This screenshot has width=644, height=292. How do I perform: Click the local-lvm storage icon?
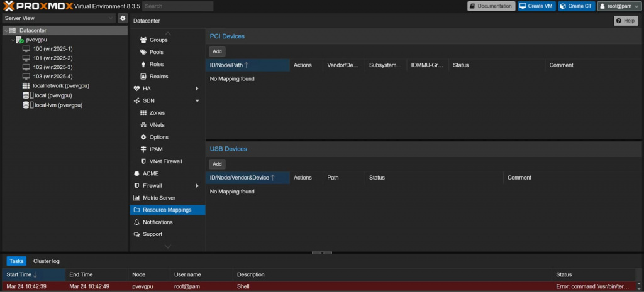pyautogui.click(x=28, y=105)
